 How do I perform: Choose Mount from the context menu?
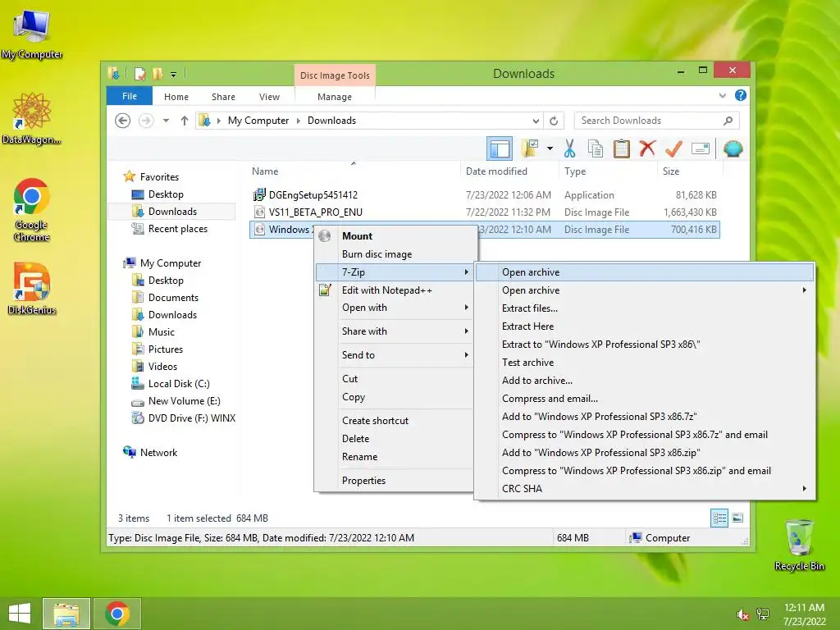click(x=395, y=236)
